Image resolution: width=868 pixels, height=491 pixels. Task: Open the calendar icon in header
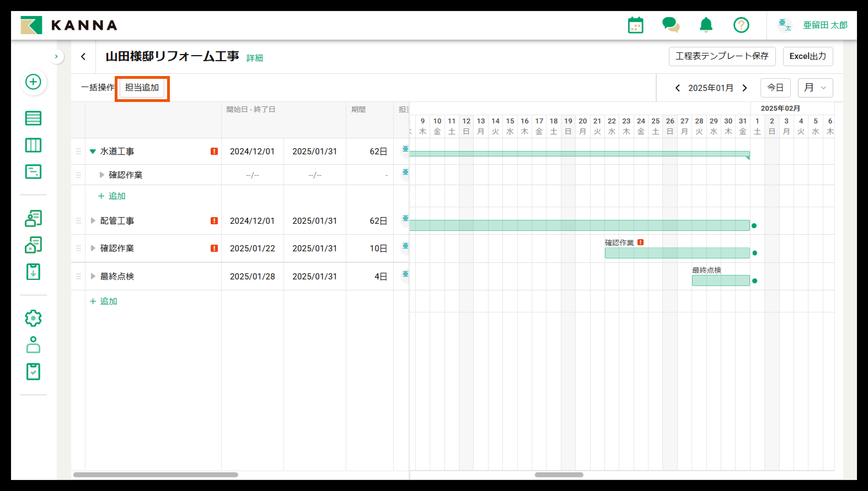click(x=636, y=25)
